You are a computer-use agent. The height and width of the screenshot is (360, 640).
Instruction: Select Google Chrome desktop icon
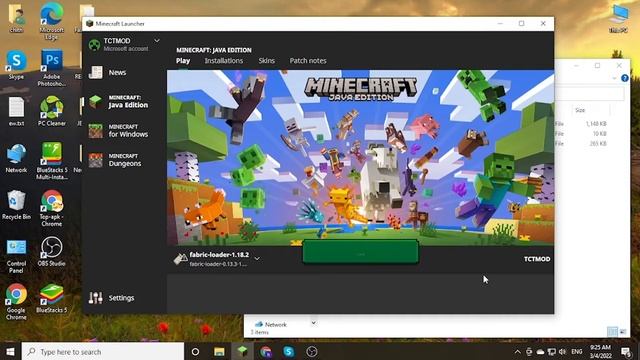16,301
